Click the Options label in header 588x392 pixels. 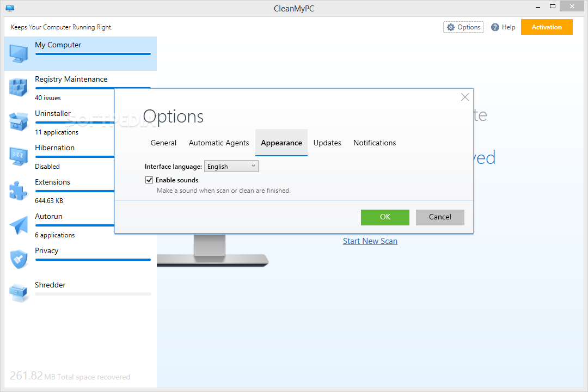[x=469, y=27]
